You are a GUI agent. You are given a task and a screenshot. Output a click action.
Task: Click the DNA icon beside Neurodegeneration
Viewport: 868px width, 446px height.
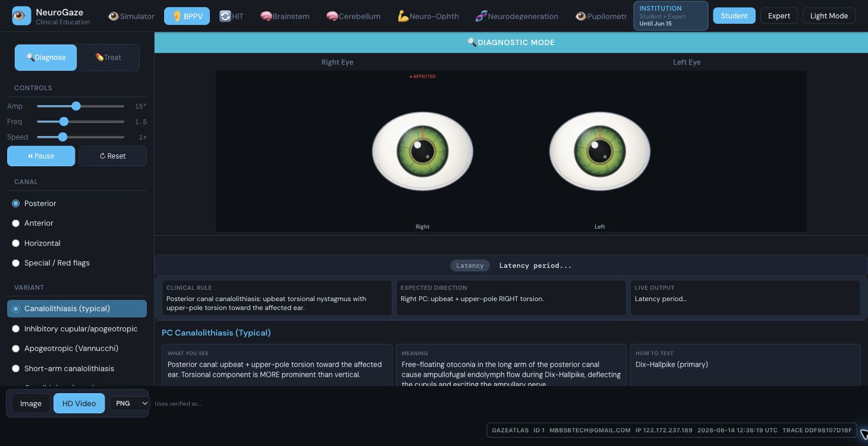coord(481,16)
